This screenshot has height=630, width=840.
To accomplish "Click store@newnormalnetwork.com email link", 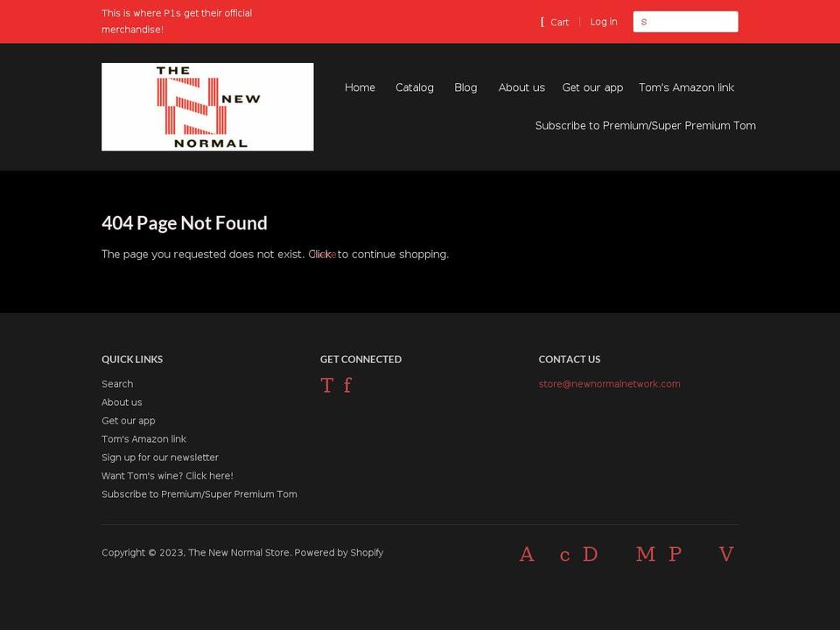I will (x=609, y=384).
